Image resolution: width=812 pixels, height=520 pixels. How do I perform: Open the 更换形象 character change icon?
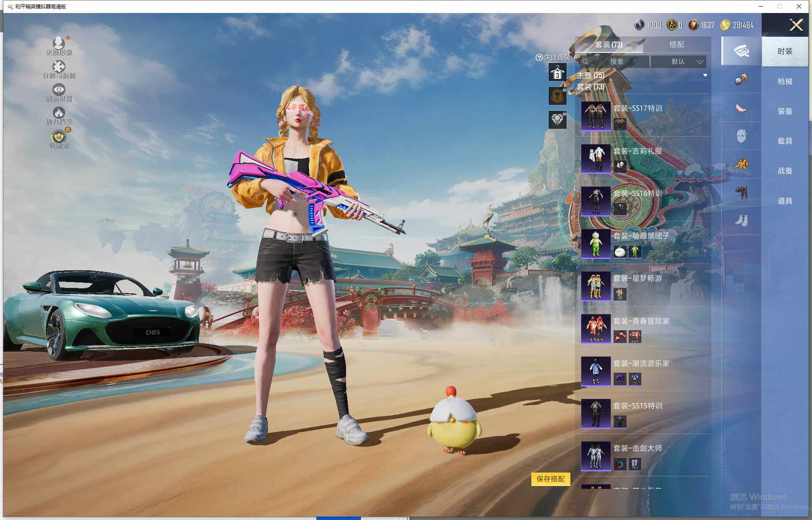click(x=59, y=44)
